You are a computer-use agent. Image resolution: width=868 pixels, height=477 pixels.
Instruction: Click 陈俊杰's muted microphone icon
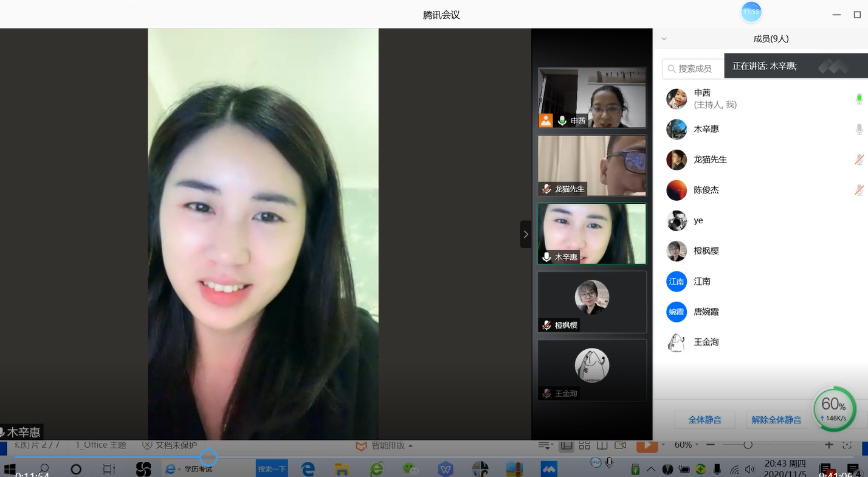(x=859, y=190)
